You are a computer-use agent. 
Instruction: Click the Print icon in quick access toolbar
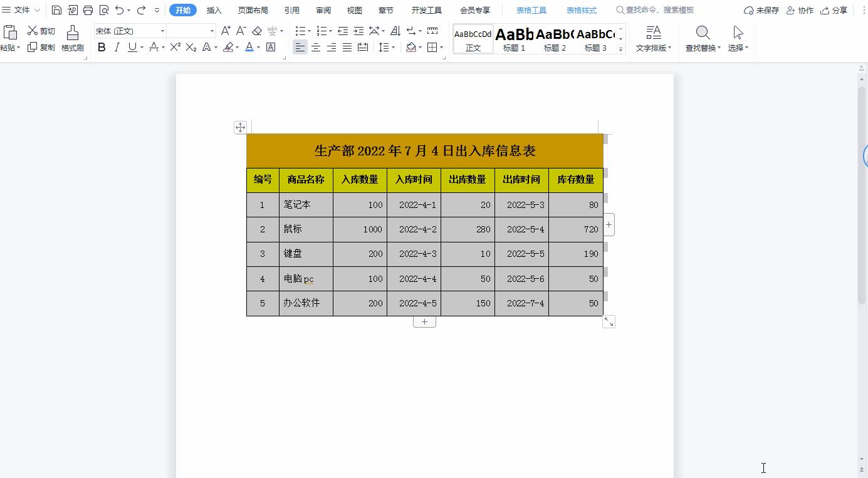[88, 10]
